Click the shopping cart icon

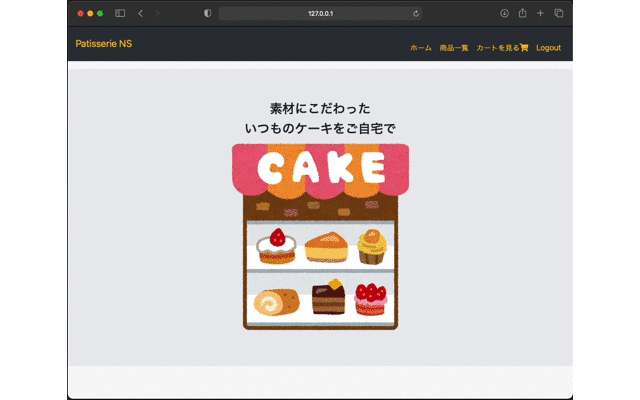[524, 48]
